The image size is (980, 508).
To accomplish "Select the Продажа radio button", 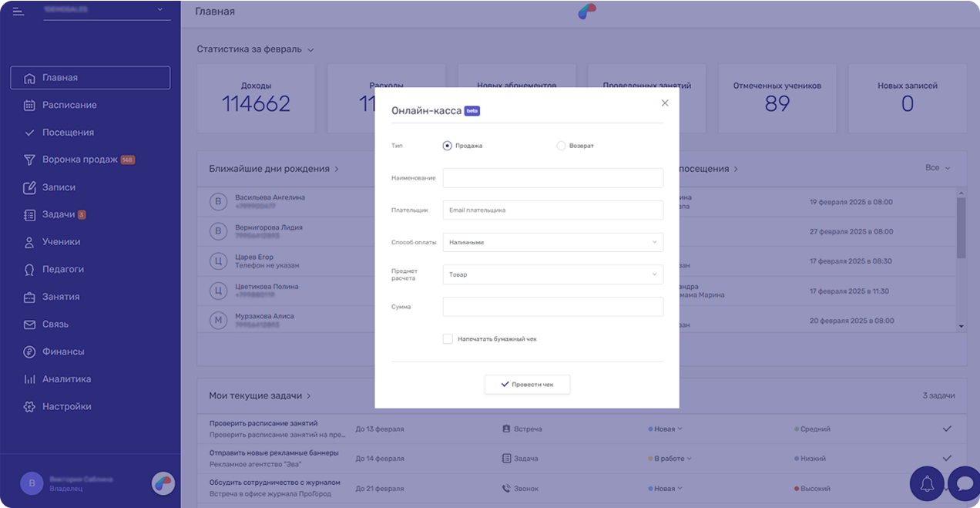I will pyautogui.click(x=448, y=146).
